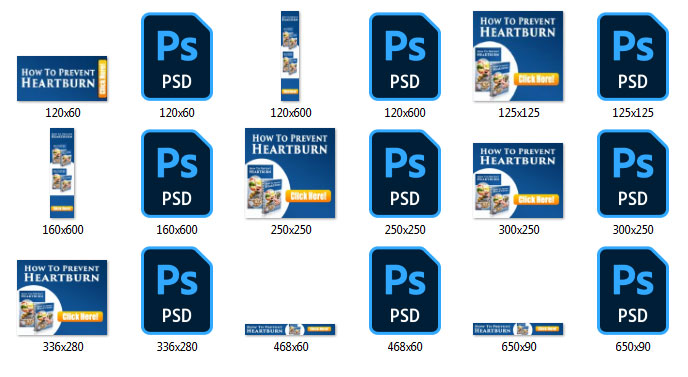
Task: Select the 336x280 heartburn banner thumbnail
Action: [62, 298]
